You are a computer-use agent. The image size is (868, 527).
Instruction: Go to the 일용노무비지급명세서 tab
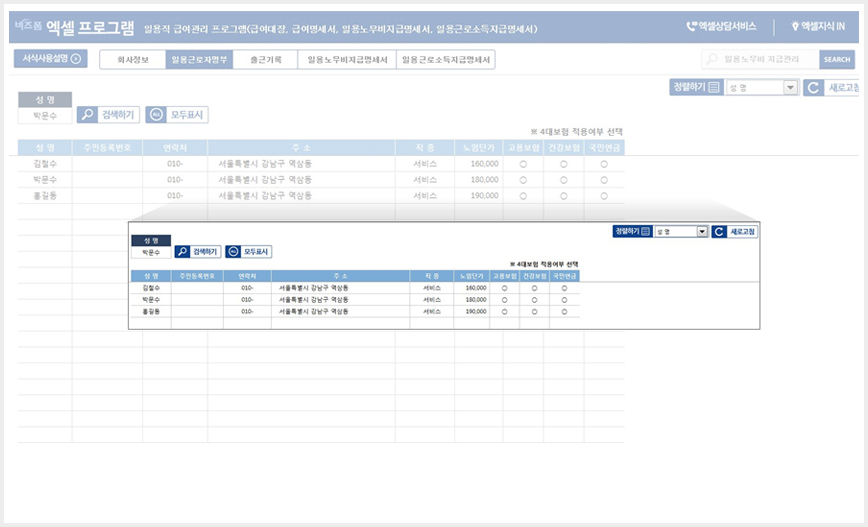(x=347, y=60)
